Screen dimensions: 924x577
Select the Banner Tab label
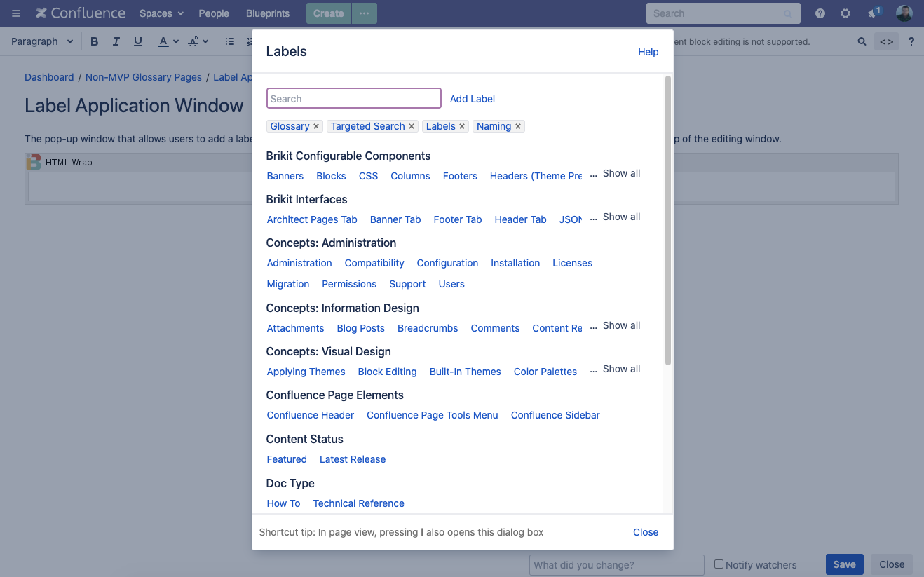point(395,219)
